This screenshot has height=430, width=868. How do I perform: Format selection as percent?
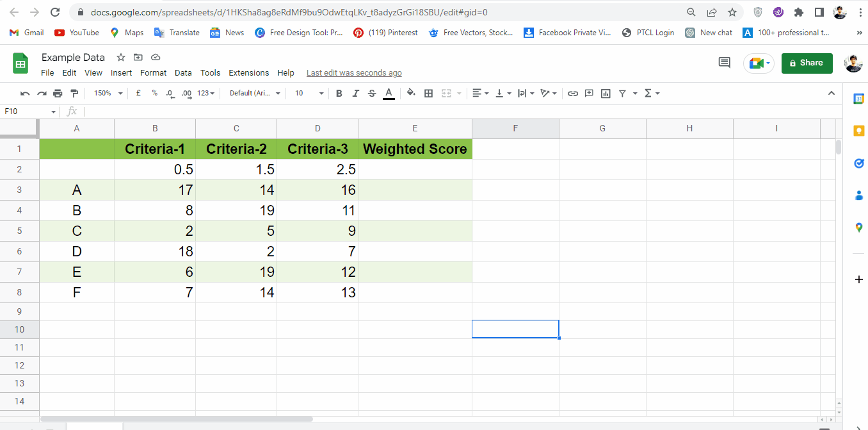coord(154,93)
